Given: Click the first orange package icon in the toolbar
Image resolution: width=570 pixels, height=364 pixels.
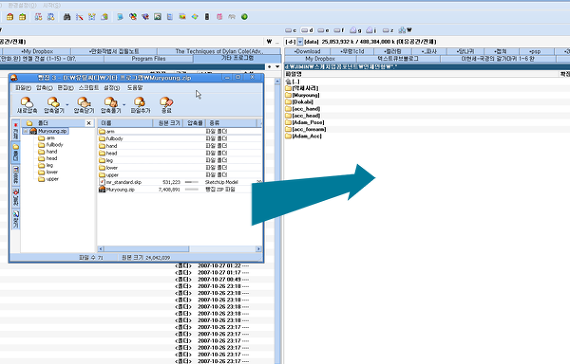Looking at the screenshot, I should click(x=10, y=17).
